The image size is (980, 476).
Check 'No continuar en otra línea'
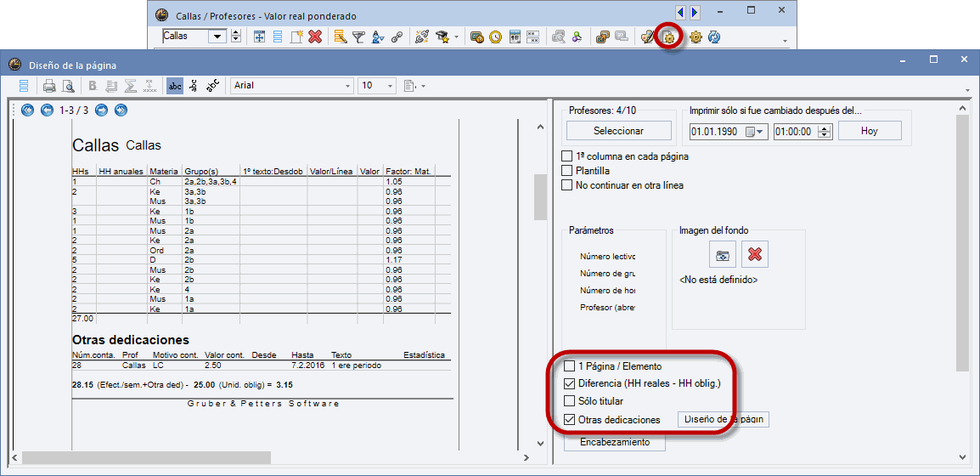[567, 184]
